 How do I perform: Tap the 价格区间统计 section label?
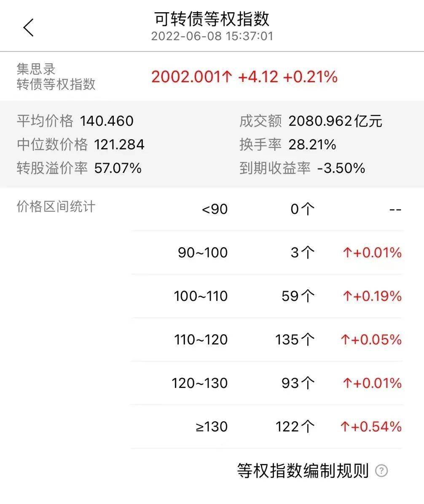coord(56,206)
